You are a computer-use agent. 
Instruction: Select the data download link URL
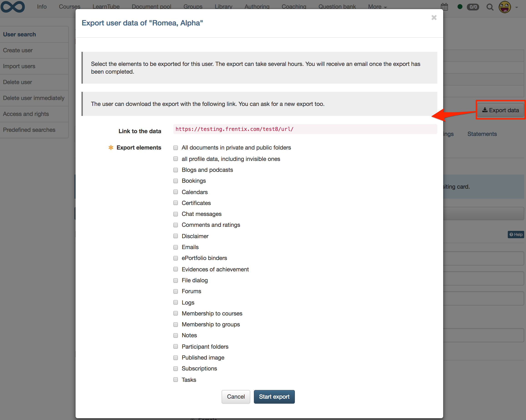pos(234,129)
